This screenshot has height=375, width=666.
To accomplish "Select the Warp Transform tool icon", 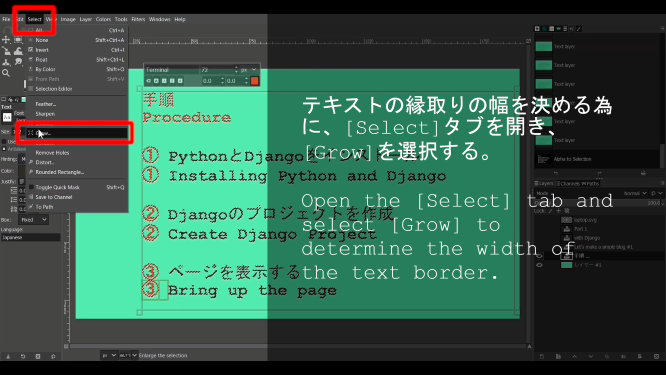I will coord(18,51).
